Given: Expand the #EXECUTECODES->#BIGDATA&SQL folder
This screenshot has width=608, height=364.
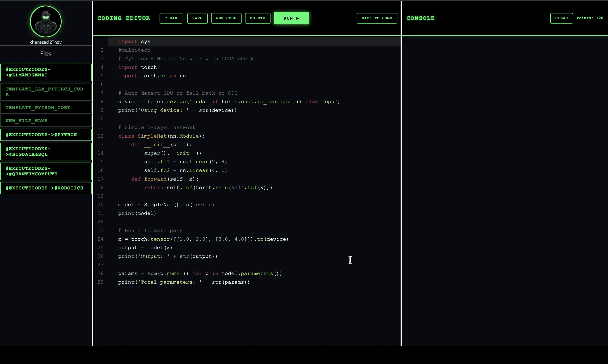Looking at the screenshot, I should point(46,152).
